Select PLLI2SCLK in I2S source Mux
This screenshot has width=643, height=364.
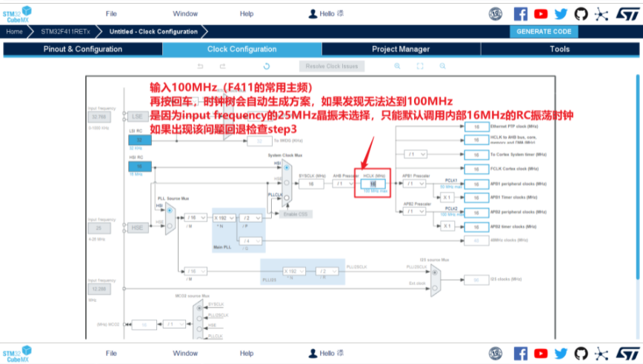click(435, 272)
